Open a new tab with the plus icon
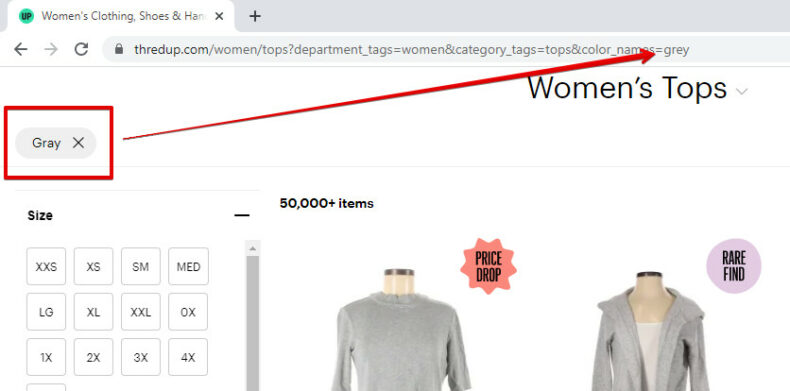 [255, 16]
